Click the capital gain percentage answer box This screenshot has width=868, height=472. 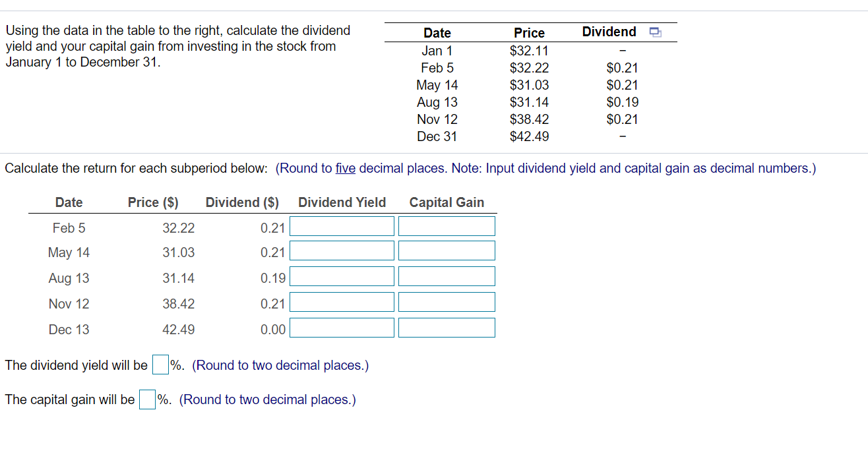pyautogui.click(x=146, y=399)
